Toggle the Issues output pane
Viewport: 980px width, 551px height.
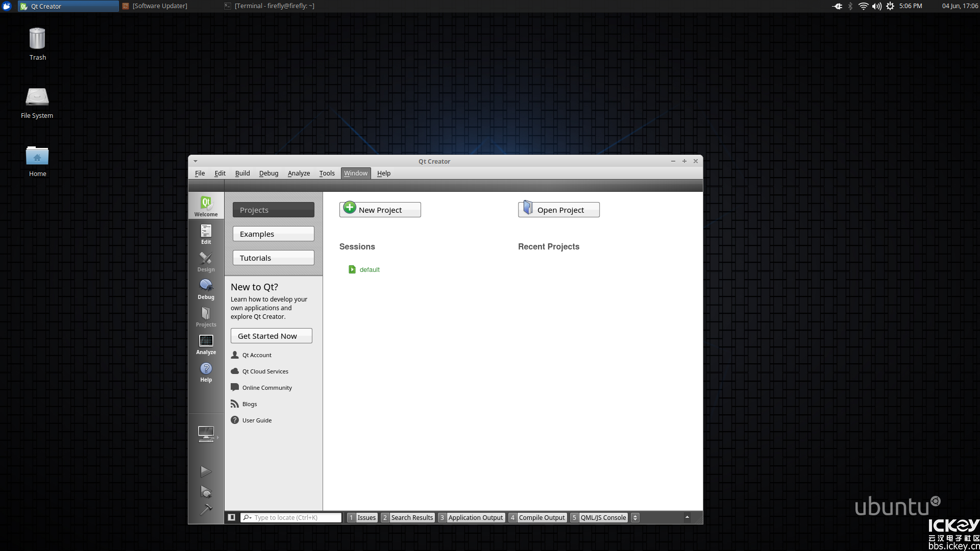(362, 517)
